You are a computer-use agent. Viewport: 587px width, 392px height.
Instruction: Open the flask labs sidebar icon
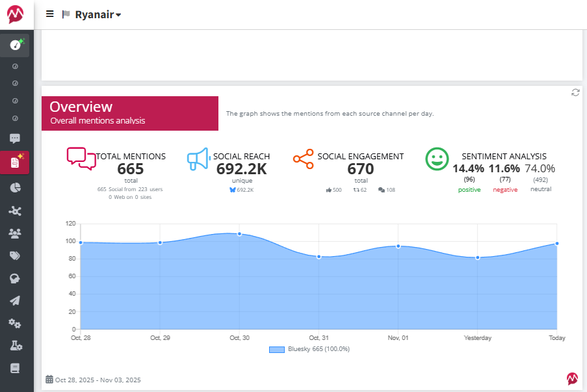(x=16, y=346)
